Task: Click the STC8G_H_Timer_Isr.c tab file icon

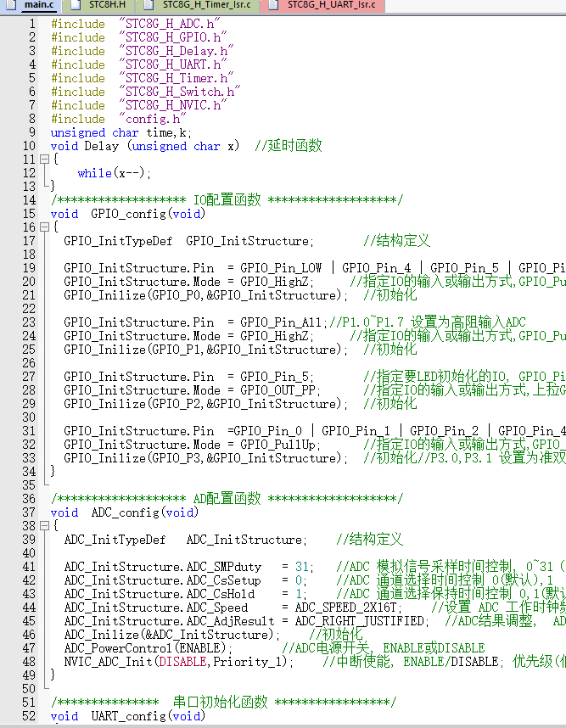Action: point(149,5)
